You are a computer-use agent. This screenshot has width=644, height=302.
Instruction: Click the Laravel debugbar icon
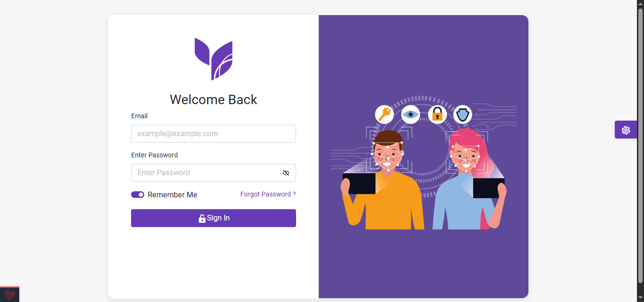[x=9, y=294]
